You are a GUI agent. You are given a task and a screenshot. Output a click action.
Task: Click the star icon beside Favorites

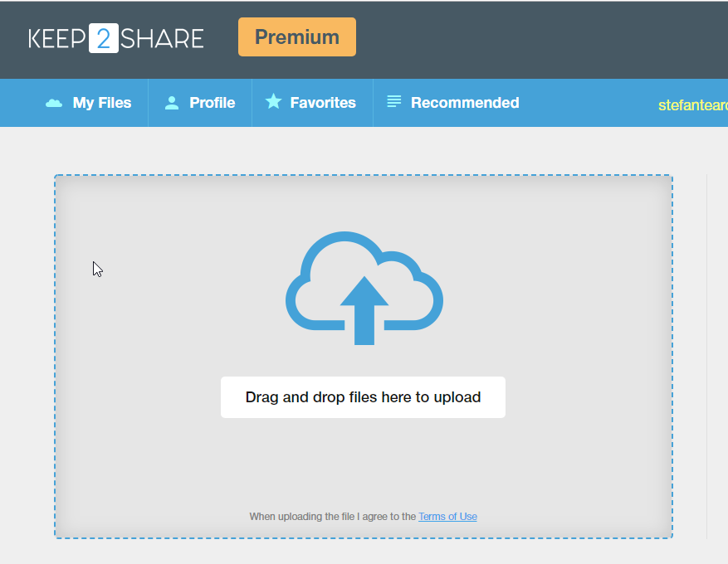click(x=273, y=101)
